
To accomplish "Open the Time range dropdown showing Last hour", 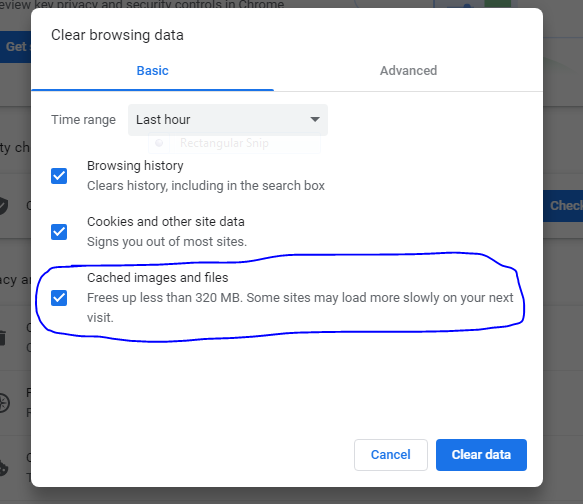I will (228, 120).
